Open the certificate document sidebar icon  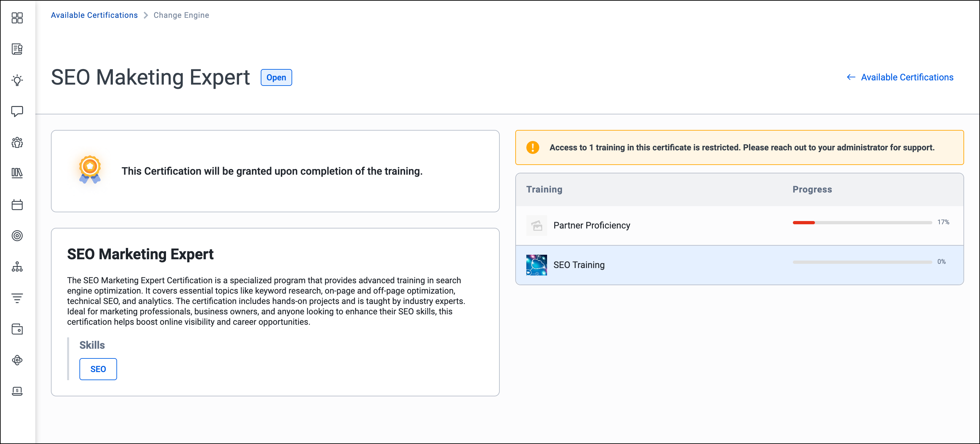(17, 49)
